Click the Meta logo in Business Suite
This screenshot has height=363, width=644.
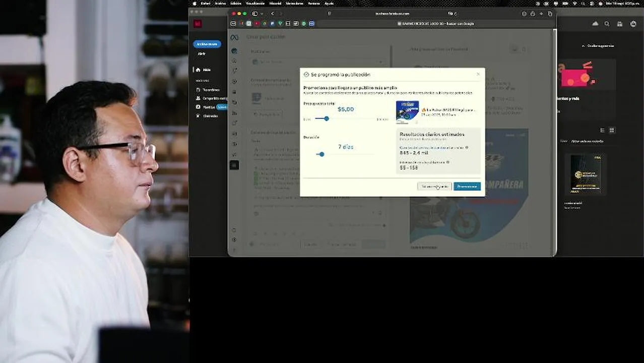tap(234, 37)
